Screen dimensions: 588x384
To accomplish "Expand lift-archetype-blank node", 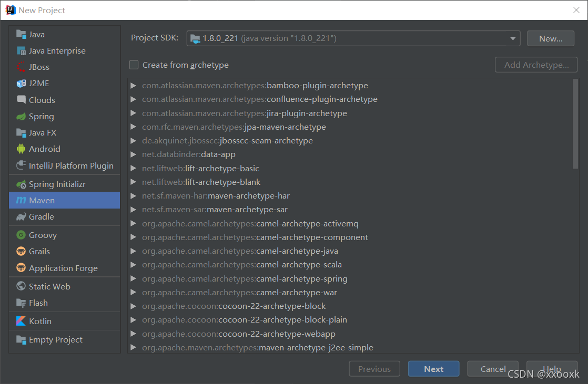I will click(133, 182).
